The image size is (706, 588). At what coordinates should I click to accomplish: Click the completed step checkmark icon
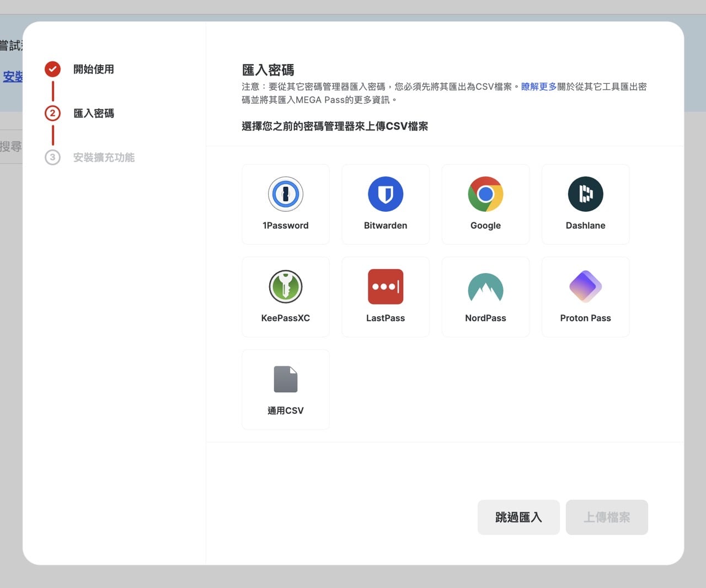click(52, 69)
